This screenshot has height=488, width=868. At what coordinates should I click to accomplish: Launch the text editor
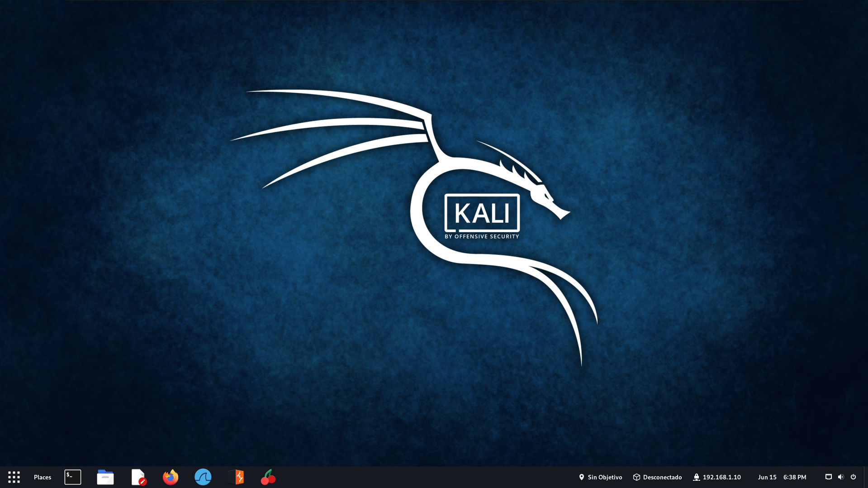coord(138,477)
